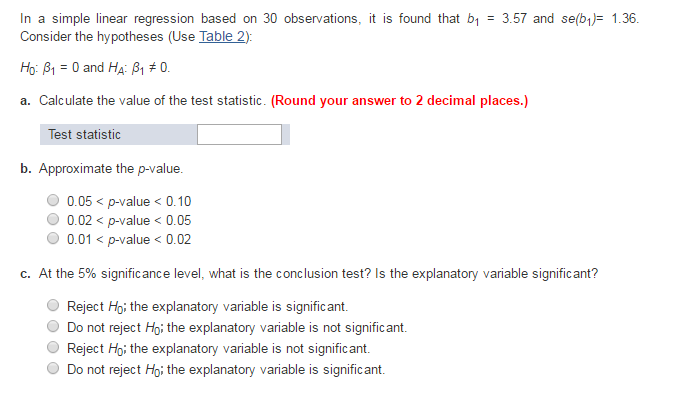Viewport: 679px width, 401px height.
Task: Click the Test statistic answer box
Action: pyautogui.click(x=239, y=135)
